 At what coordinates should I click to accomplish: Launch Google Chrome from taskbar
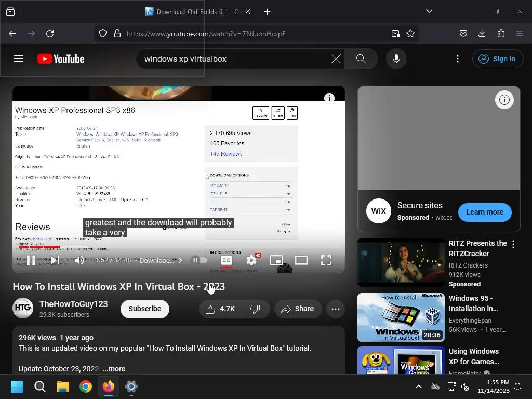(86, 387)
